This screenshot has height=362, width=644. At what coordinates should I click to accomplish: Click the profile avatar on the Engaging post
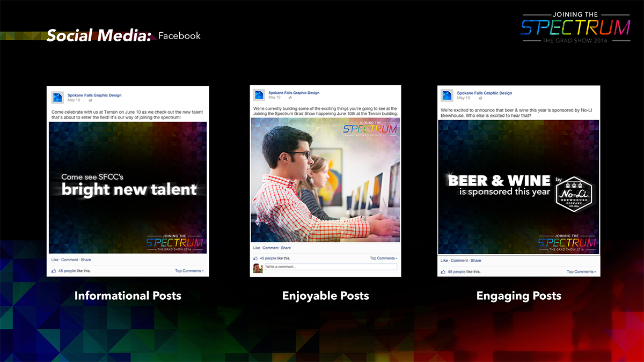(x=447, y=95)
